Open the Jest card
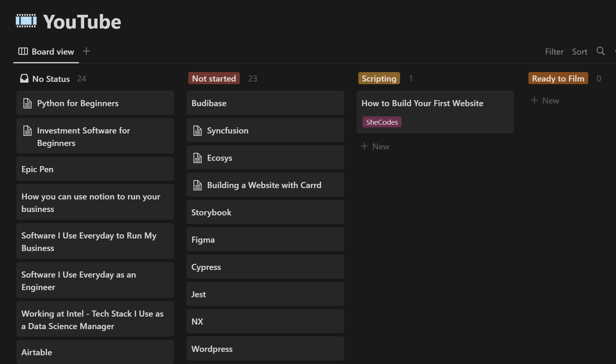 [x=265, y=294]
